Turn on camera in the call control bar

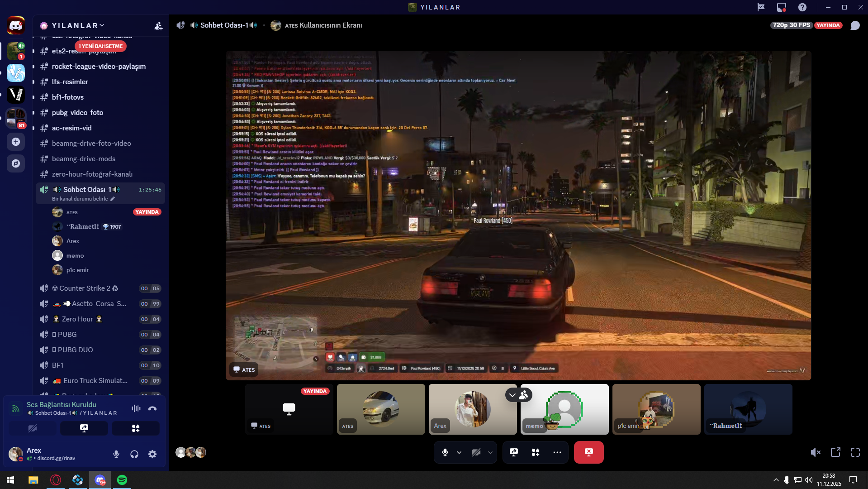point(476,452)
